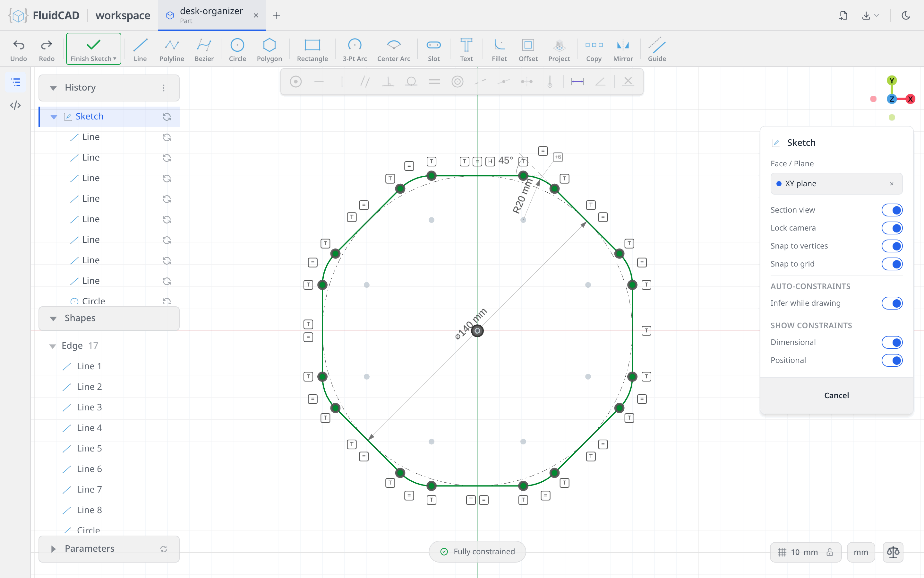Select the Mirror tool
The height and width of the screenshot is (578, 924).
623,49
